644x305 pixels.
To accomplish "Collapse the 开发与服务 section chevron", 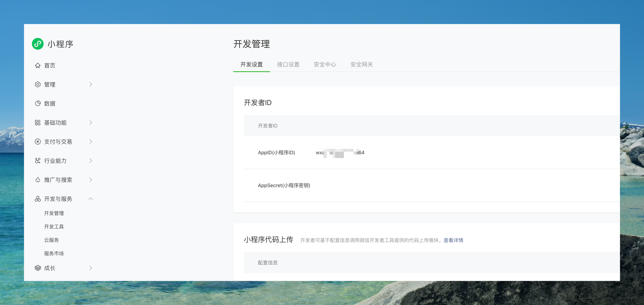I will (90, 199).
